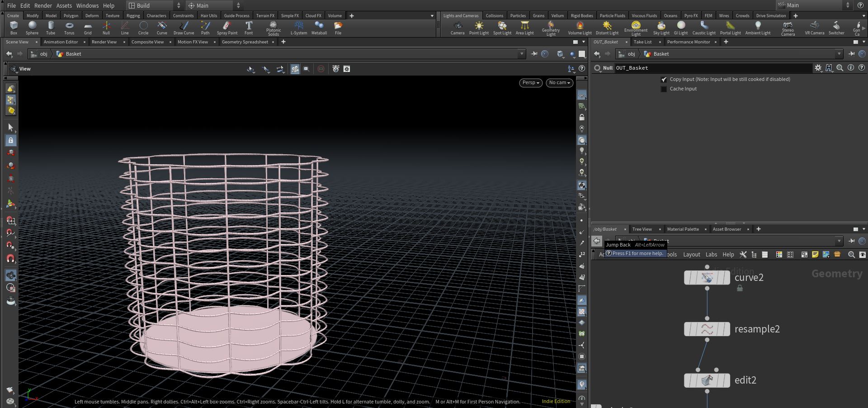Select the Sphere shelf tool

32,28
